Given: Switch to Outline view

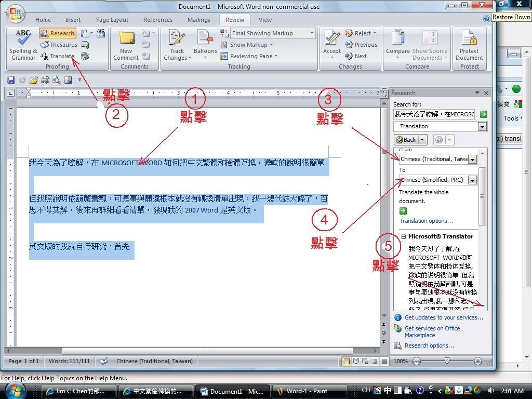Looking at the screenshot, I should pos(375,362).
